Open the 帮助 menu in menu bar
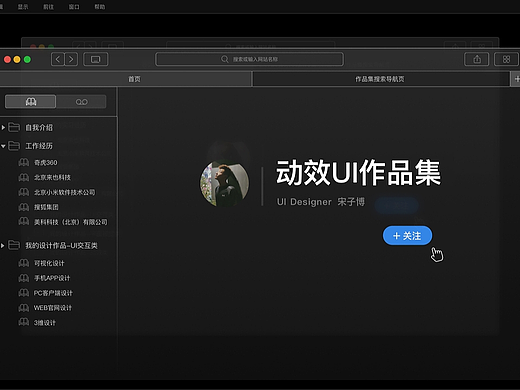Viewport: 520px width, 390px height. (100, 7)
